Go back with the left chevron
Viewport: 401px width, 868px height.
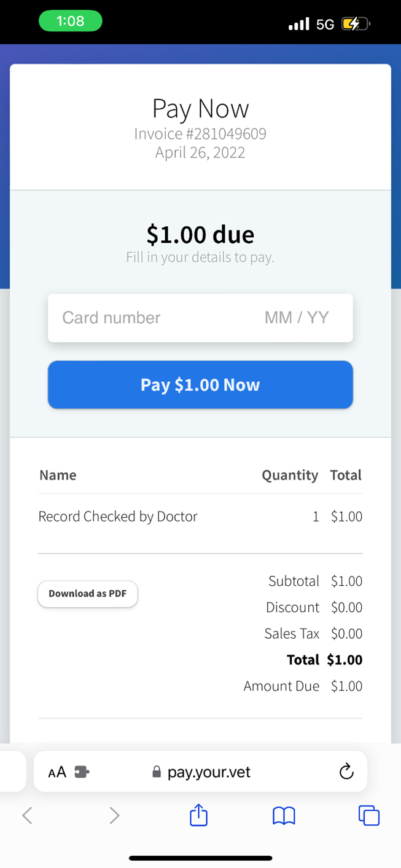click(27, 815)
